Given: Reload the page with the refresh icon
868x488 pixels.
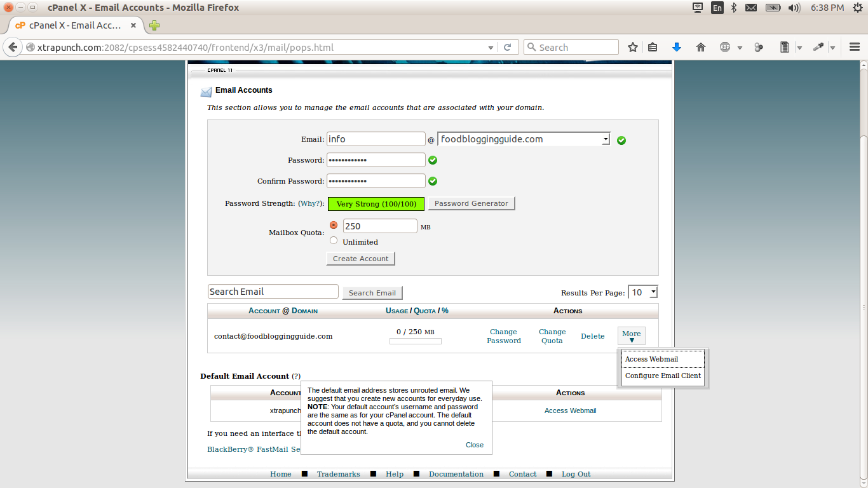Looking at the screenshot, I should point(507,48).
